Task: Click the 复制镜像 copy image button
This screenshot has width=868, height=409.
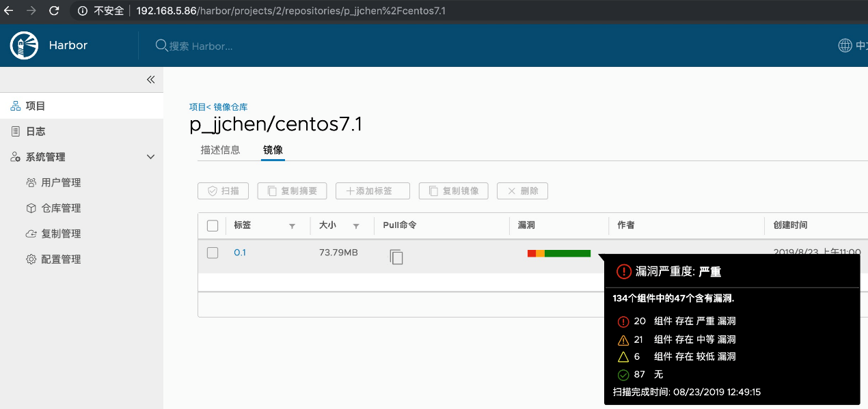Action: coord(453,191)
